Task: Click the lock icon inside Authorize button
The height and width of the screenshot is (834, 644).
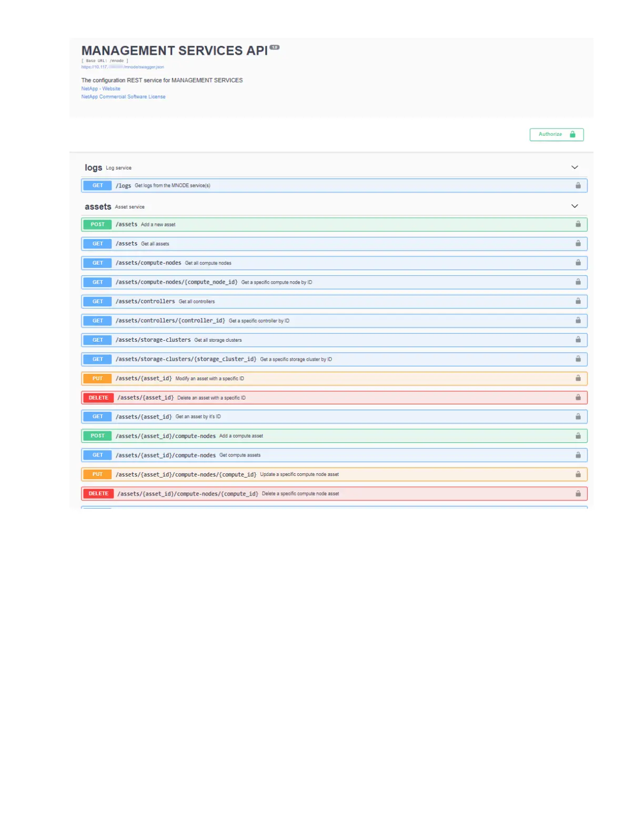Action: [572, 134]
